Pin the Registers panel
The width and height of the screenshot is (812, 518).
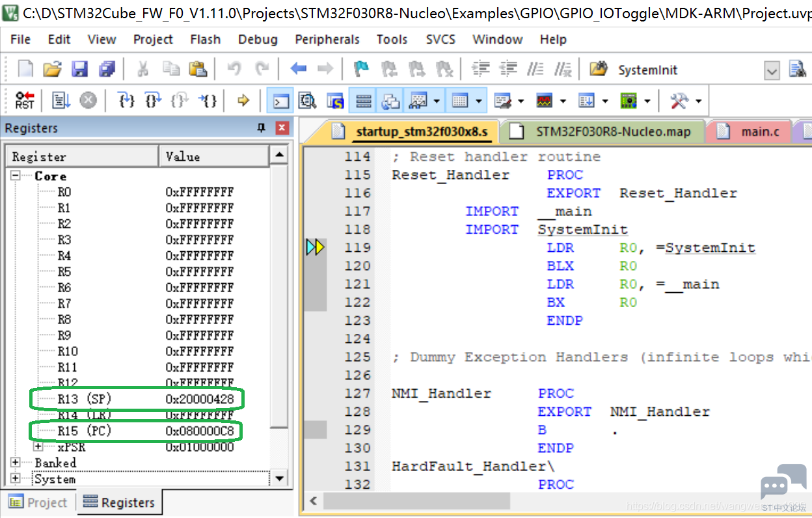click(x=262, y=128)
